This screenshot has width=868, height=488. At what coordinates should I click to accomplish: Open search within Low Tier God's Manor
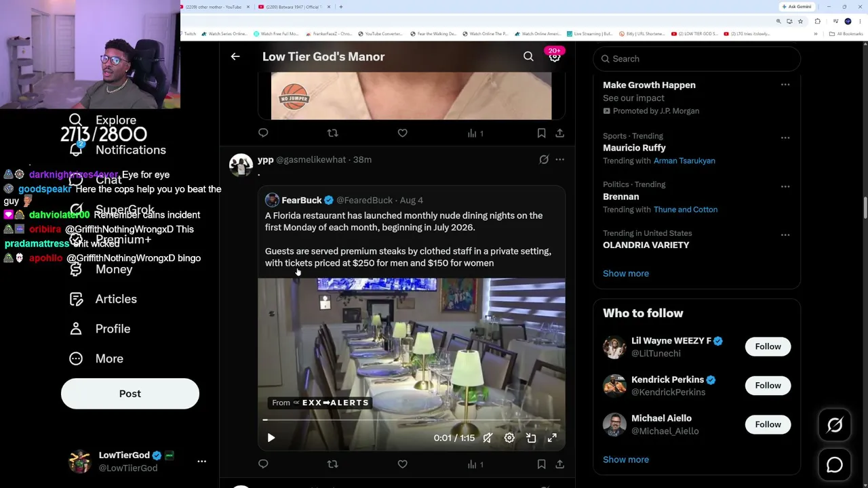pyautogui.click(x=528, y=57)
